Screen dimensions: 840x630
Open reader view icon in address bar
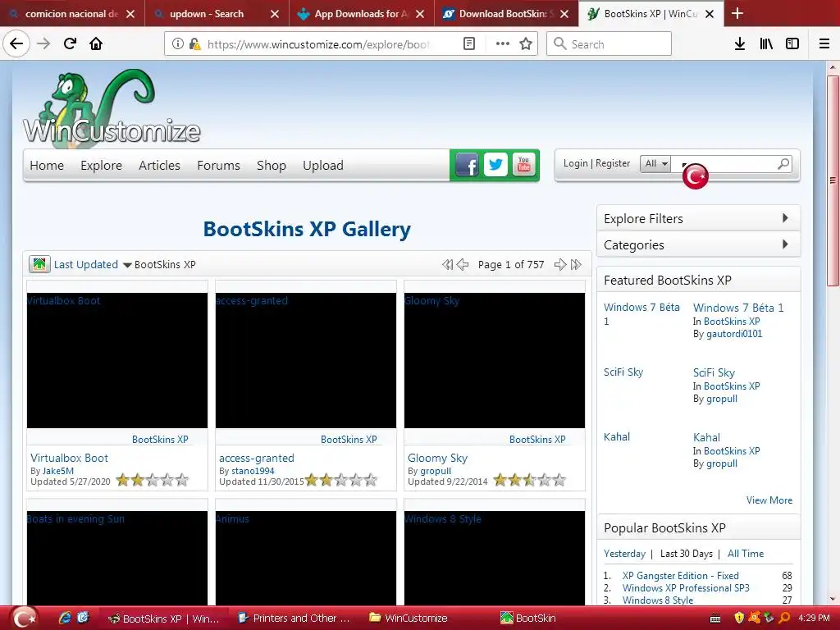point(469,44)
